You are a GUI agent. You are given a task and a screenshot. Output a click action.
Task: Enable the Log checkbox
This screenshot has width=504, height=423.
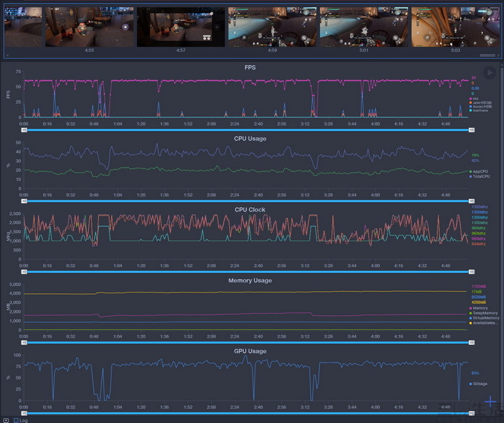pos(16,420)
